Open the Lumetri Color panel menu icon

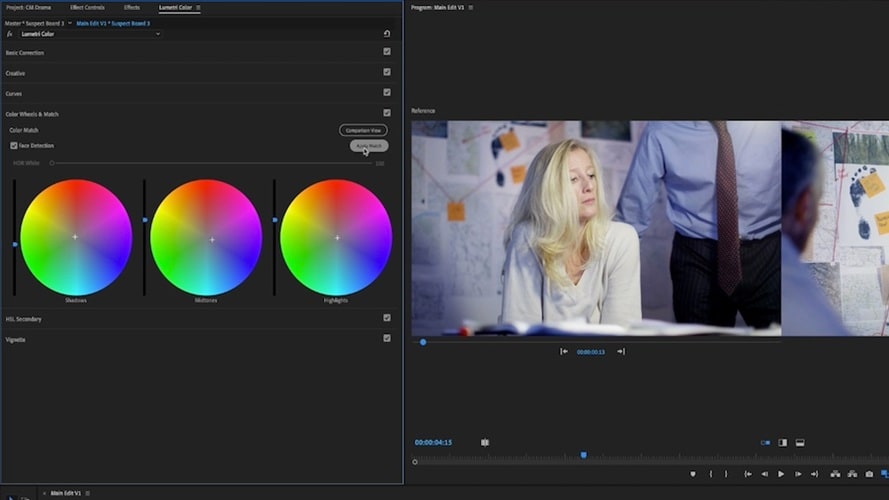click(x=198, y=7)
